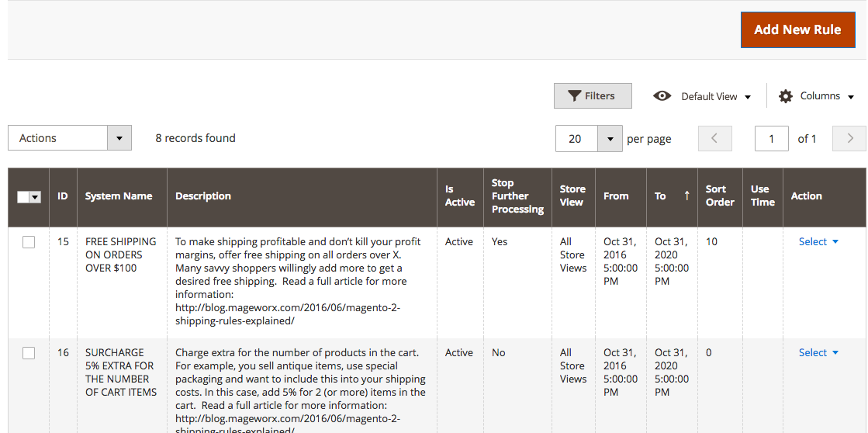Click the 'No' stop processing cell

(498, 353)
